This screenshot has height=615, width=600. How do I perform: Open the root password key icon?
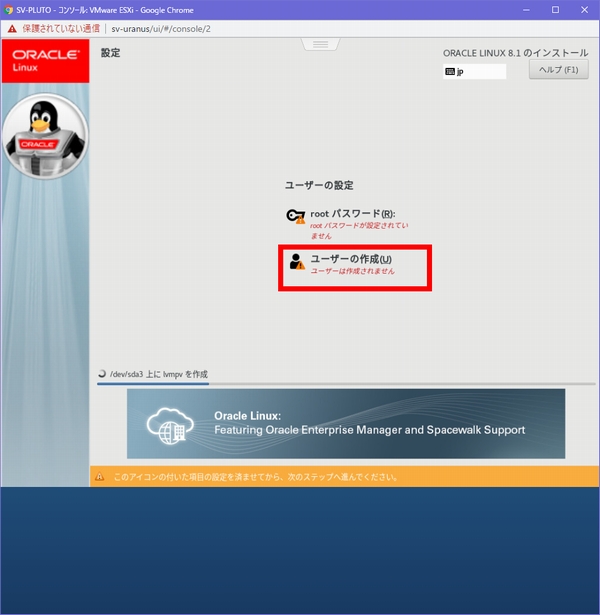click(x=295, y=216)
